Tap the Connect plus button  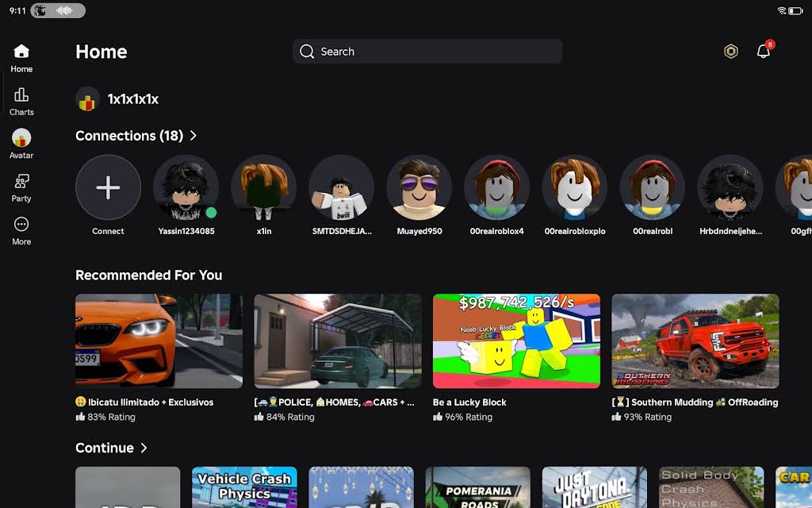(x=108, y=187)
